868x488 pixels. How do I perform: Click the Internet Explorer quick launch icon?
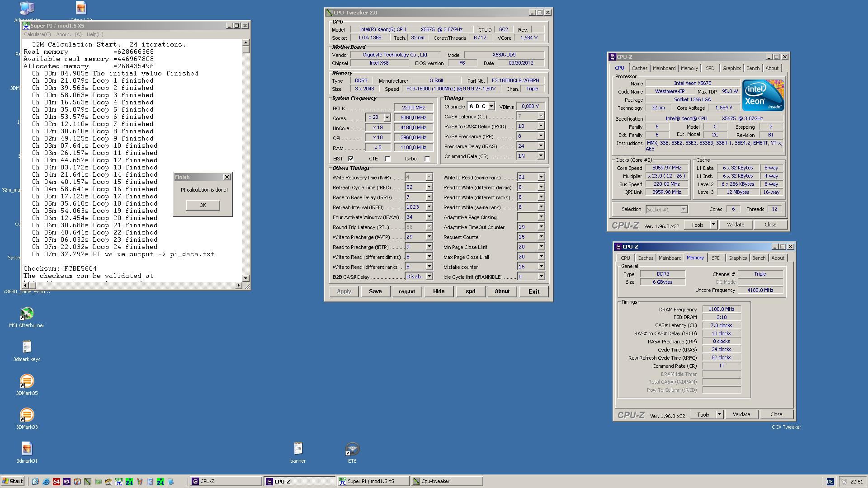pos(46,482)
